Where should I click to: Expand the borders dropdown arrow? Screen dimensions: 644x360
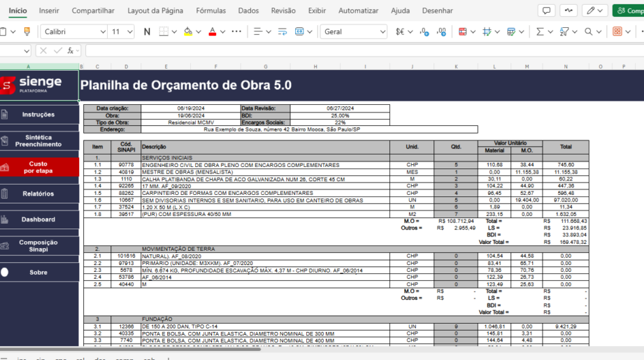(174, 31)
